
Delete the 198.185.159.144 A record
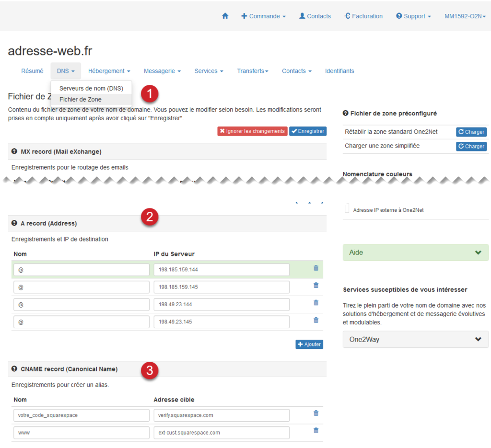point(316,268)
